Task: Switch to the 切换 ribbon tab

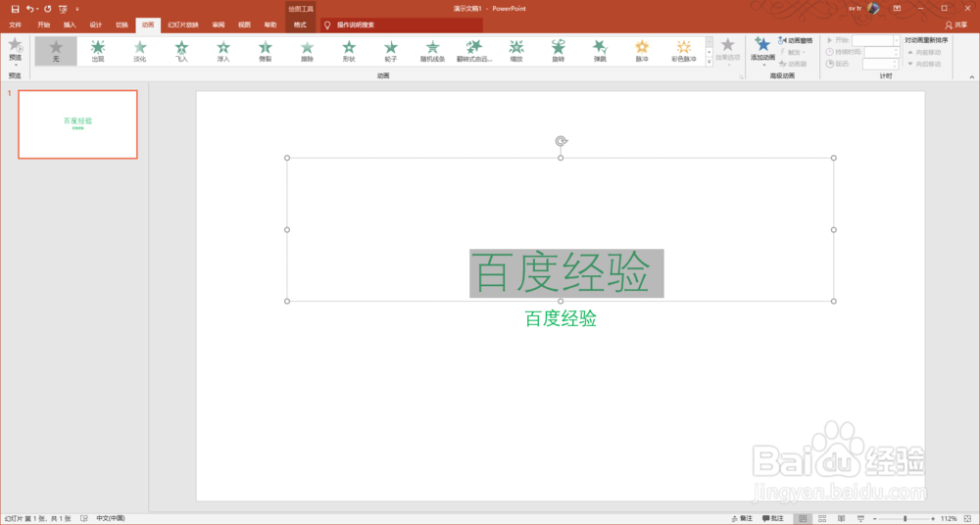Action: [122, 25]
